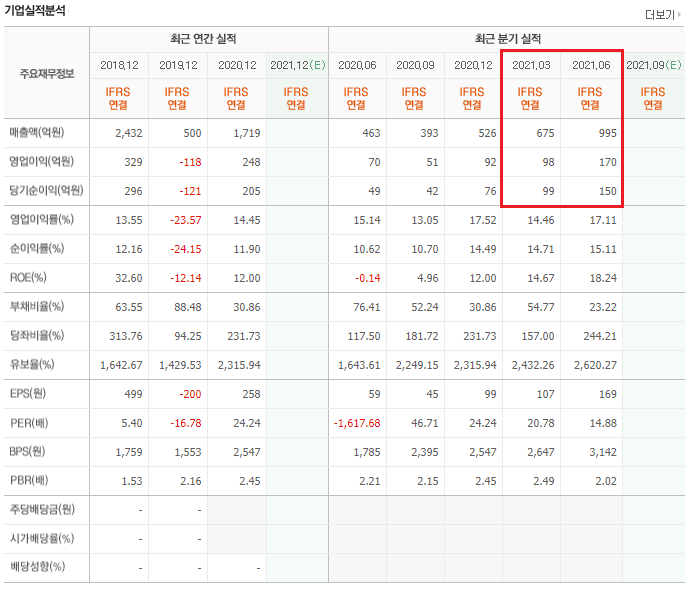Click the 부채비율(%) row label
The image size is (690, 589).
37,306
